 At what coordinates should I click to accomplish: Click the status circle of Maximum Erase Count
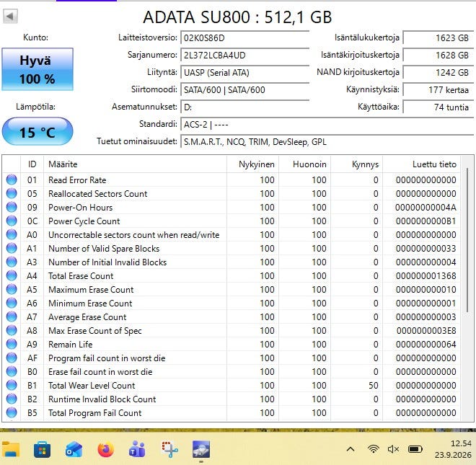[12, 289]
